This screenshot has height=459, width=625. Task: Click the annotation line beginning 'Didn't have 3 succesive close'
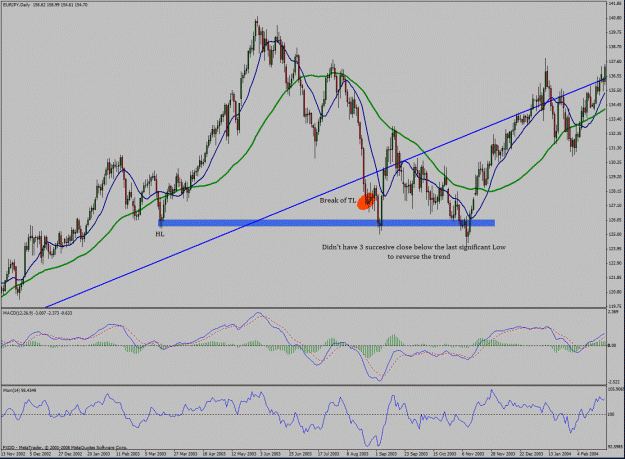point(413,247)
